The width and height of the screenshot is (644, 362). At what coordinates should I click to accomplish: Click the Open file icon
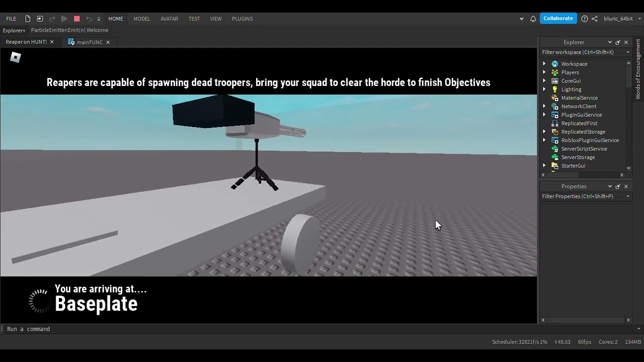[x=40, y=18]
